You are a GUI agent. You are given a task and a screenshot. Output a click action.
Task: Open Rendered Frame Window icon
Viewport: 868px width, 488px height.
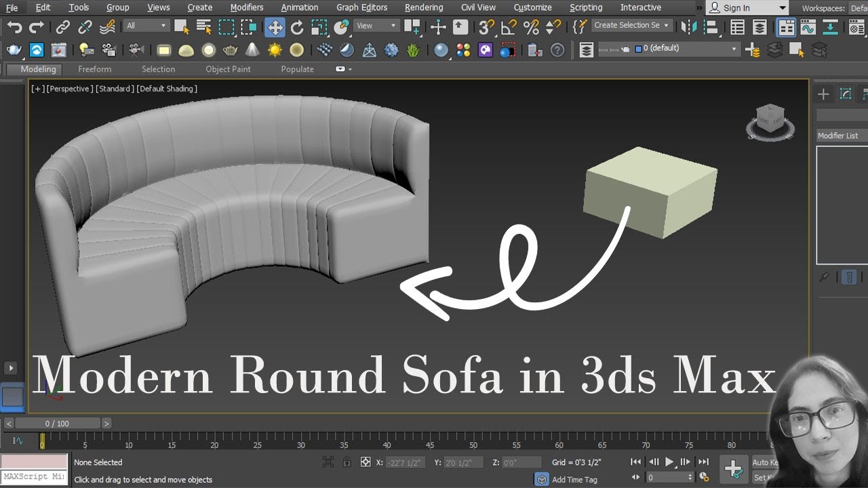pyautogui.click(x=59, y=50)
